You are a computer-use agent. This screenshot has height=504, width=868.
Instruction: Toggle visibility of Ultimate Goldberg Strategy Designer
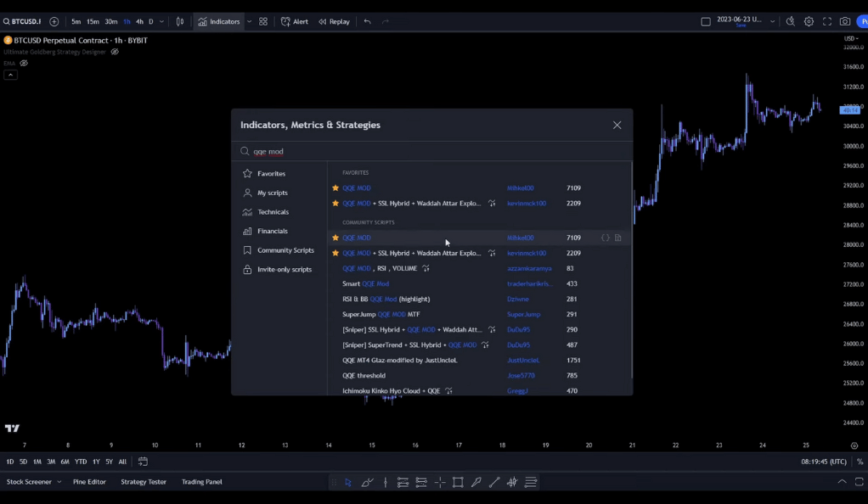(x=115, y=52)
